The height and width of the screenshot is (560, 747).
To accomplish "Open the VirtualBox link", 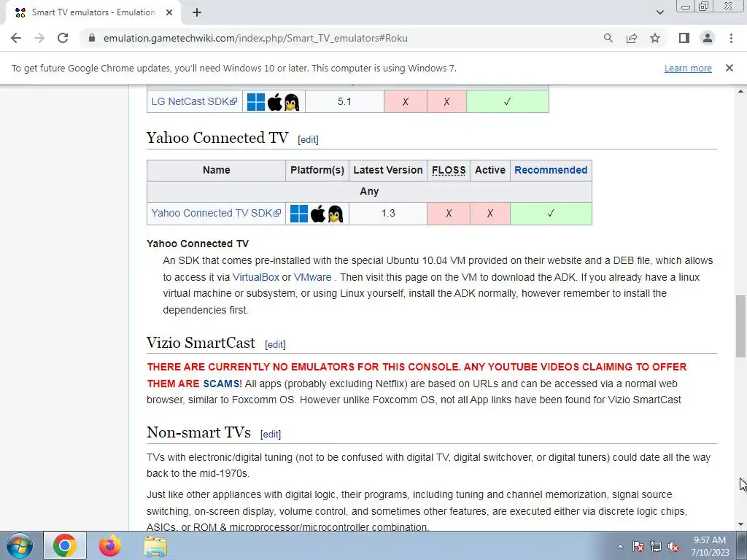I will tap(256, 277).
